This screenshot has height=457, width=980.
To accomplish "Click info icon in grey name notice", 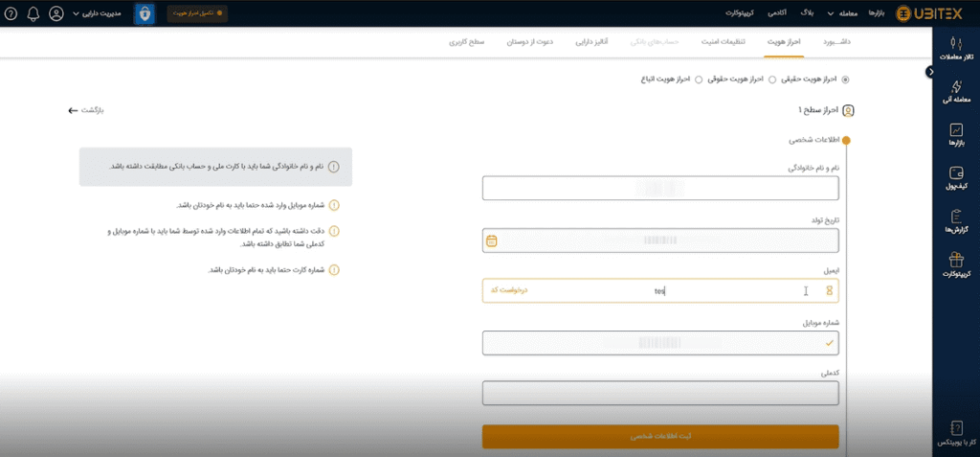I will tap(334, 167).
